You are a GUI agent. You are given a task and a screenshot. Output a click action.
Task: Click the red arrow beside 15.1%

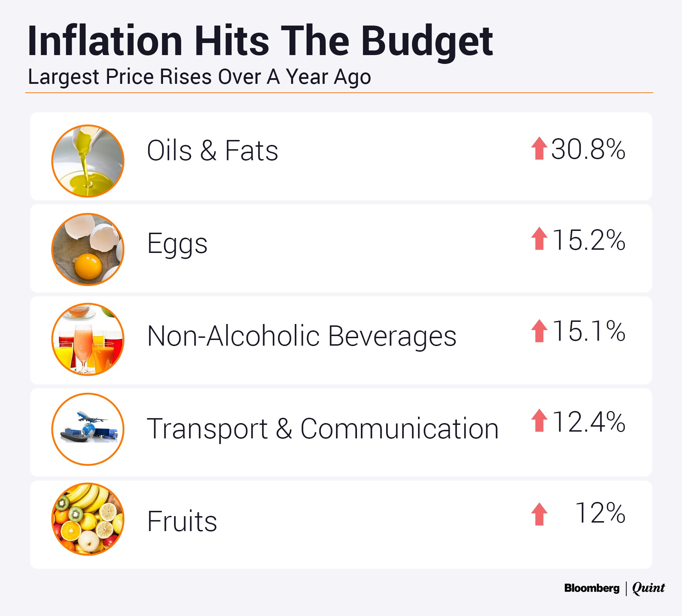tap(539, 331)
